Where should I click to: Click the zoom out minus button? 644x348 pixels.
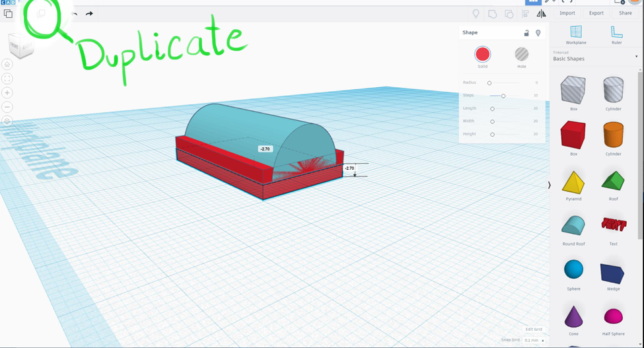pyautogui.click(x=7, y=107)
